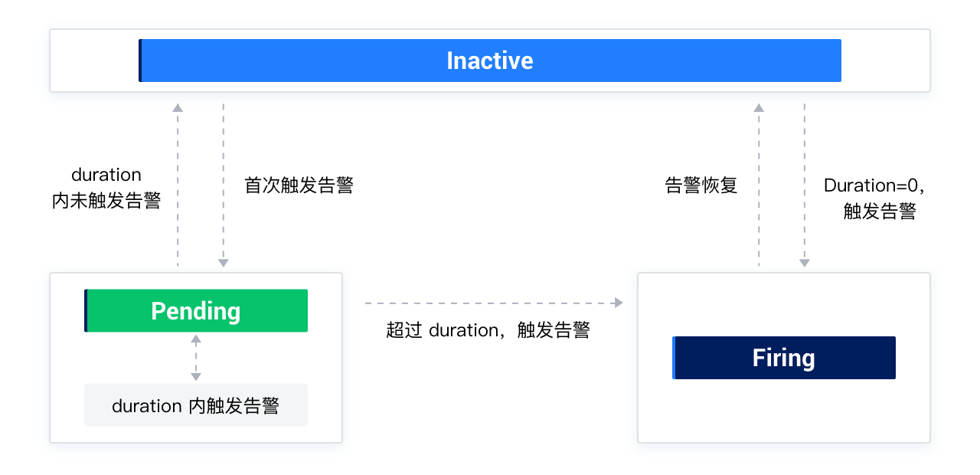Image resolution: width=980 pixels, height=475 pixels.
Task: Click the green Pending state box
Action: pos(196,310)
